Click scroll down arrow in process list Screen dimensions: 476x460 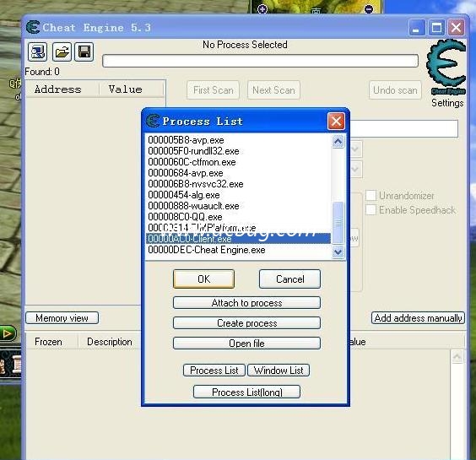[338, 252]
